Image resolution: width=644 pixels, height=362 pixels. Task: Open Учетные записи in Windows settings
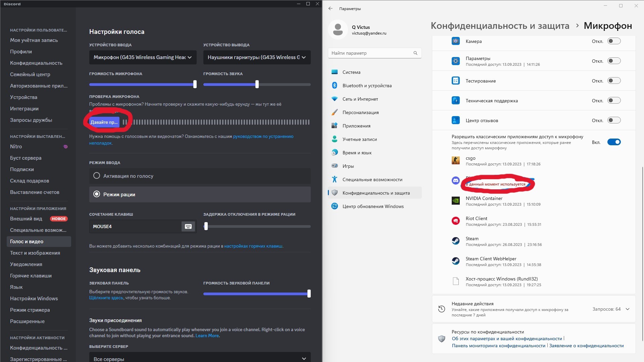point(375,139)
